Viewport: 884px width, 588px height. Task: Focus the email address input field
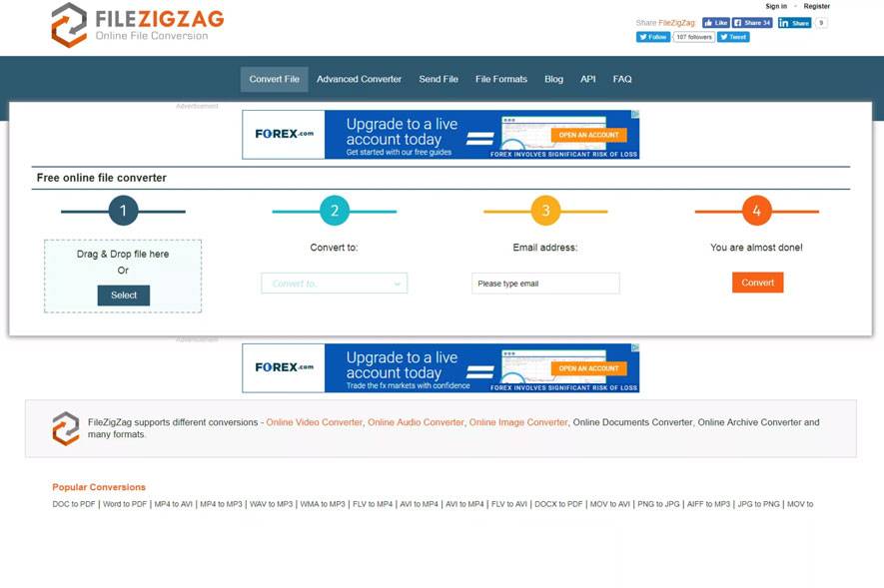pyautogui.click(x=545, y=284)
